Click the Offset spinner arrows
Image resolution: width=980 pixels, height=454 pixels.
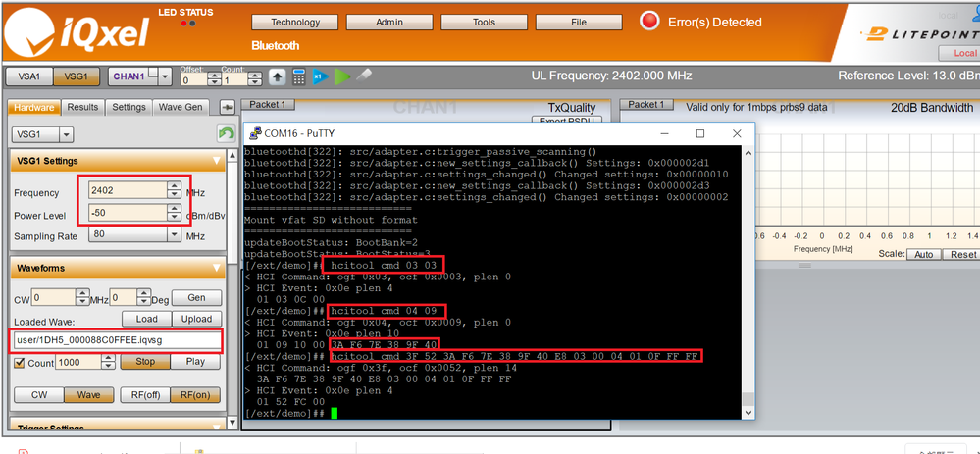click(215, 79)
